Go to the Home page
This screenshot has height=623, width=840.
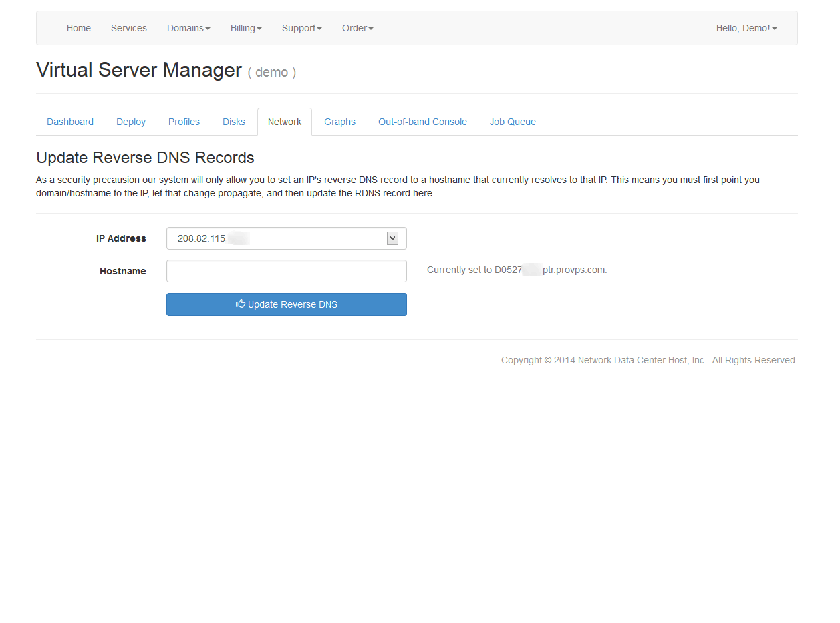(79, 28)
